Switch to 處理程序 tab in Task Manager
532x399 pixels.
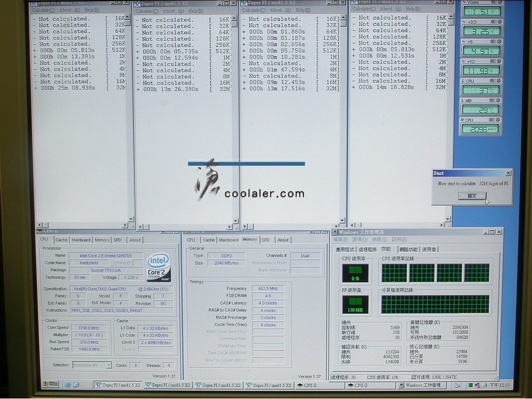pos(368,249)
